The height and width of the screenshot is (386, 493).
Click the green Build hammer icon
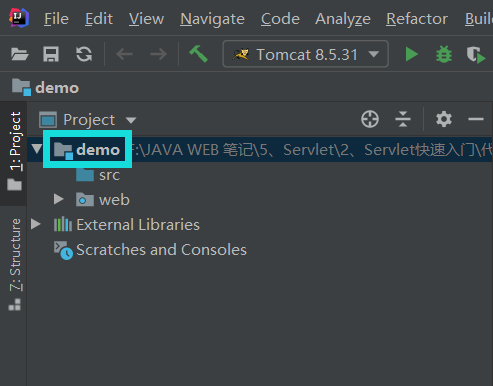click(x=199, y=54)
